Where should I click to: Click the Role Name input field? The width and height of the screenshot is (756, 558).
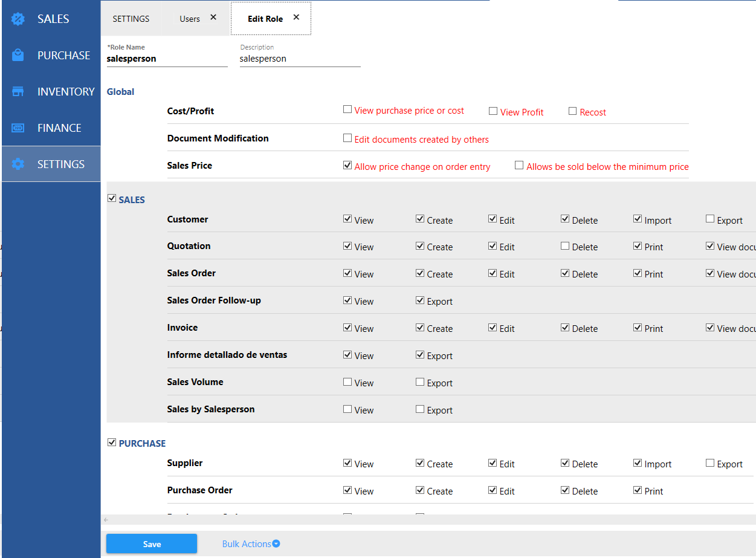[x=167, y=59]
